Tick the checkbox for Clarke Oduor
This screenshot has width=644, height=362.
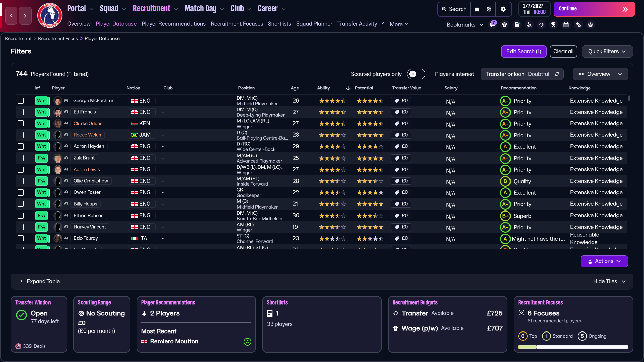click(x=21, y=123)
